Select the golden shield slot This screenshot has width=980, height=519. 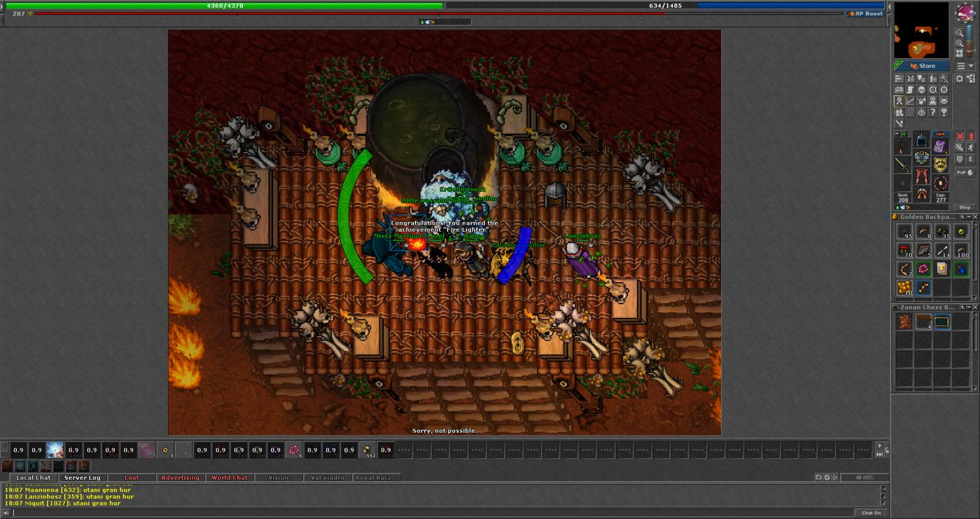pos(940,165)
